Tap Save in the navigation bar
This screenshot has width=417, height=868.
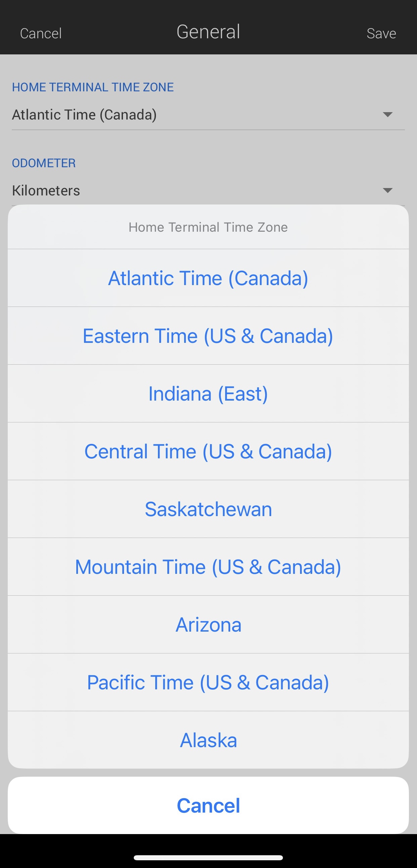381,33
